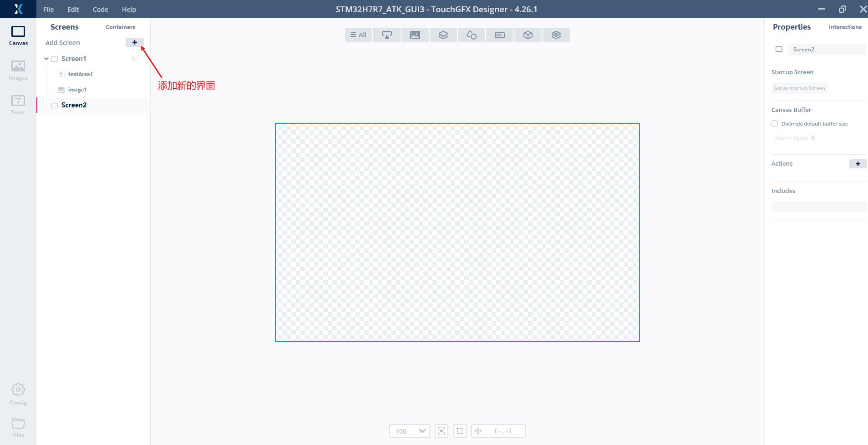Restore down the application window
This screenshot has height=445, width=868.
coord(843,9)
